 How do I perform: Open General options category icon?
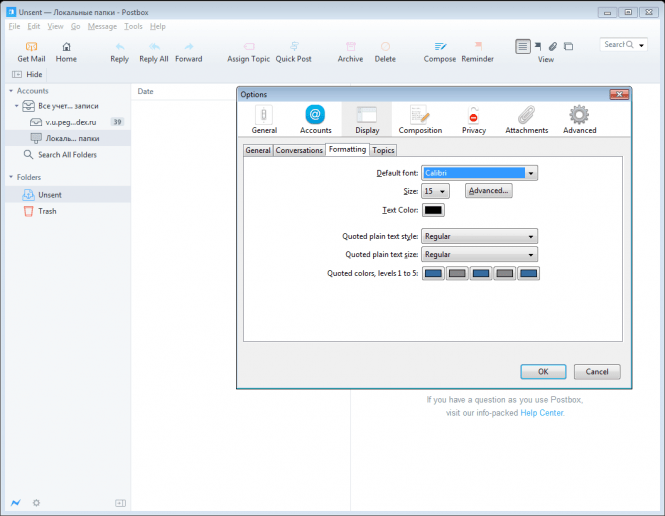[x=264, y=115]
